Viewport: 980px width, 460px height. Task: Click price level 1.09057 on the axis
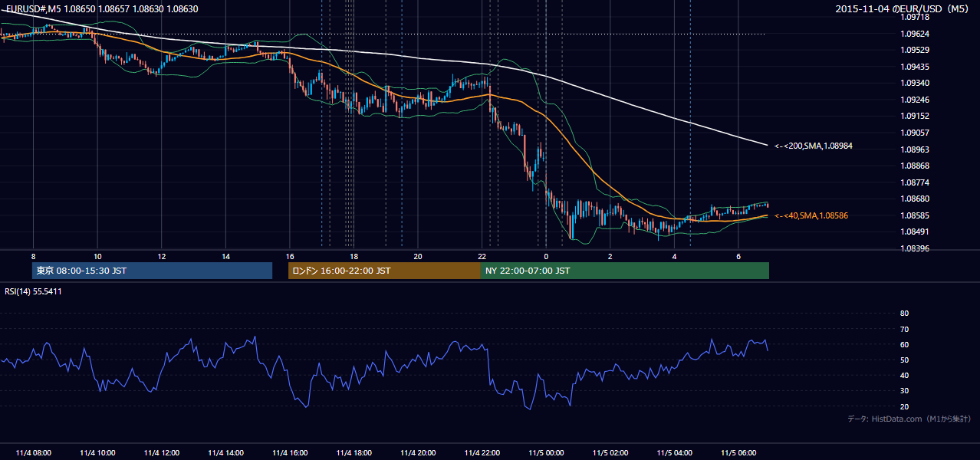914,133
